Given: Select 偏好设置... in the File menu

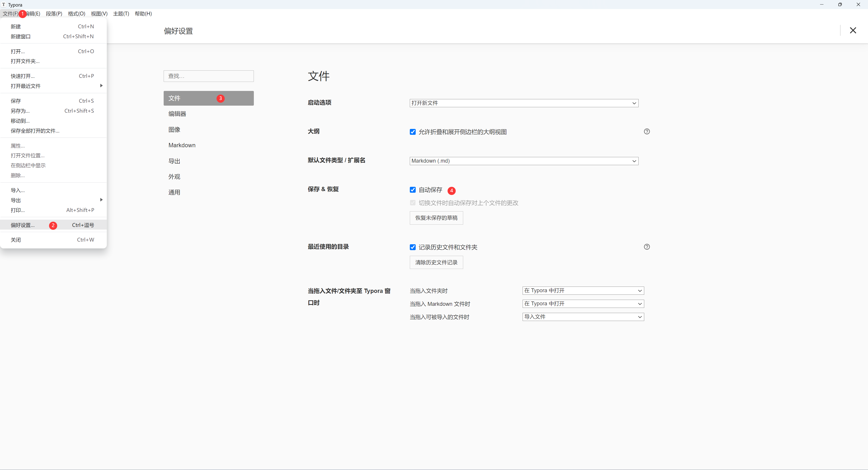Looking at the screenshot, I should click(x=53, y=225).
